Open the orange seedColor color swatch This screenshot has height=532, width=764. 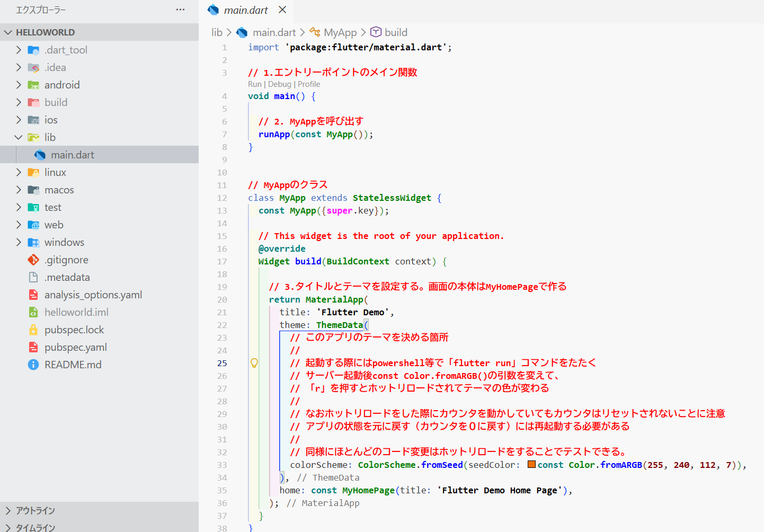531,464
